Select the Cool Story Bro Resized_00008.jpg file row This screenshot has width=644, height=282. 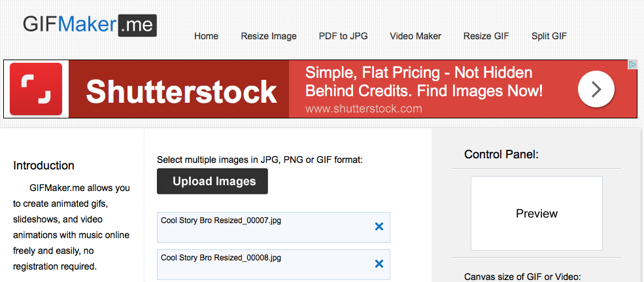pyautogui.click(x=273, y=265)
